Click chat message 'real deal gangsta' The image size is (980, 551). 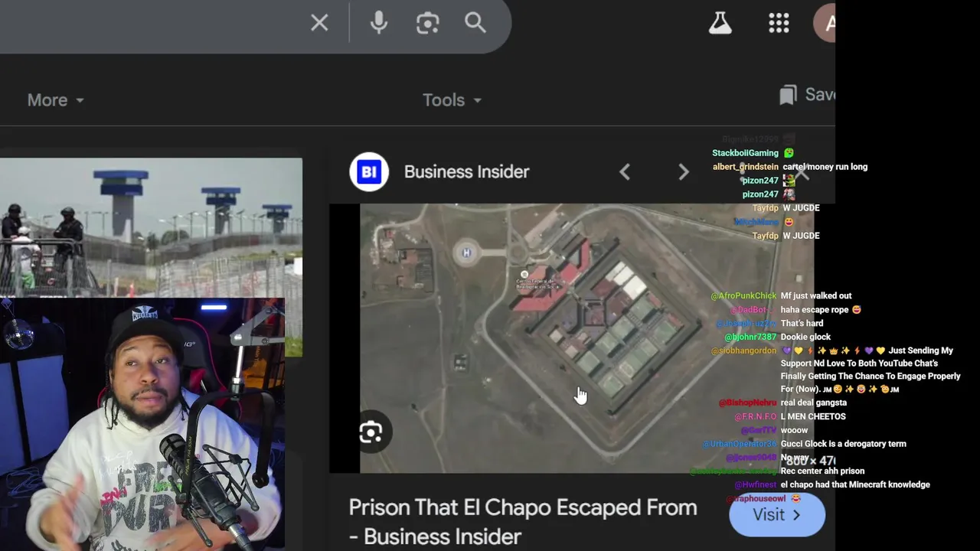pos(813,403)
